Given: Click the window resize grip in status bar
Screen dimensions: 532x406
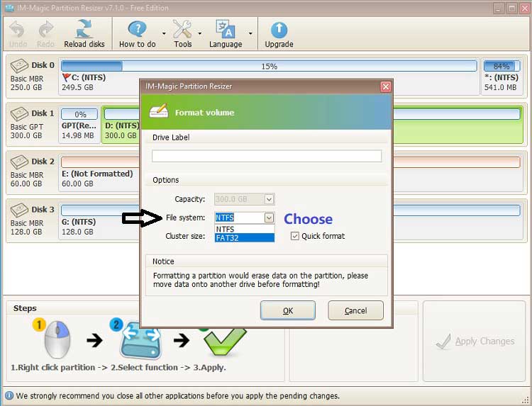Looking at the screenshot, I should (x=526, y=400).
